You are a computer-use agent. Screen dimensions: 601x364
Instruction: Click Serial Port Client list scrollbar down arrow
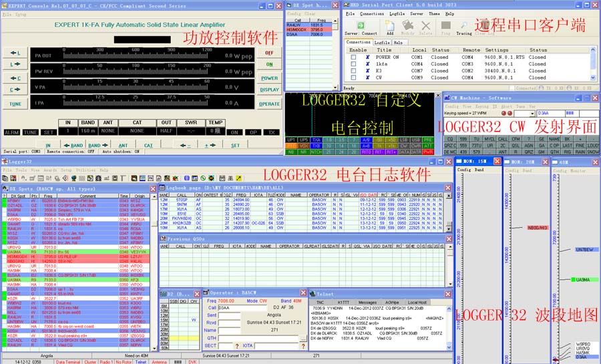pyautogui.click(x=594, y=77)
